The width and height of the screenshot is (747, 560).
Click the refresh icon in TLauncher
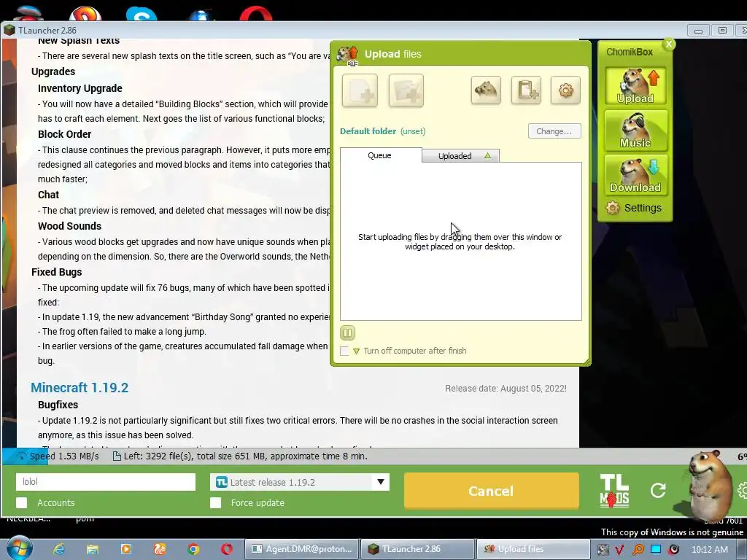658,490
